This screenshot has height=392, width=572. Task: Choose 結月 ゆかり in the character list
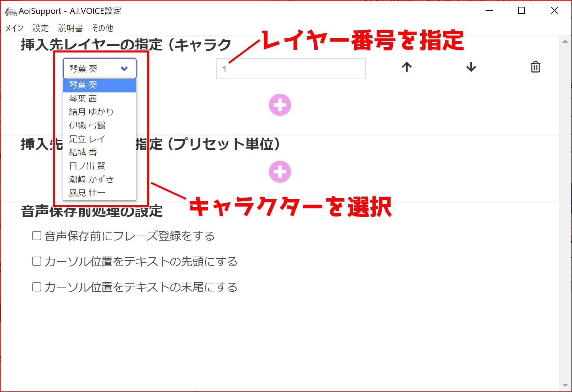pos(100,112)
